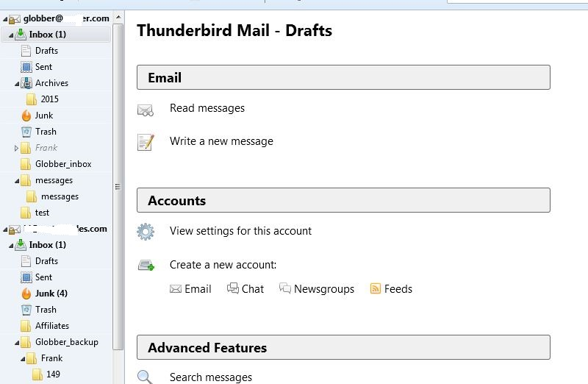The height and width of the screenshot is (384, 588).
Task: Click the gear icon for account settings
Action: [x=146, y=232]
